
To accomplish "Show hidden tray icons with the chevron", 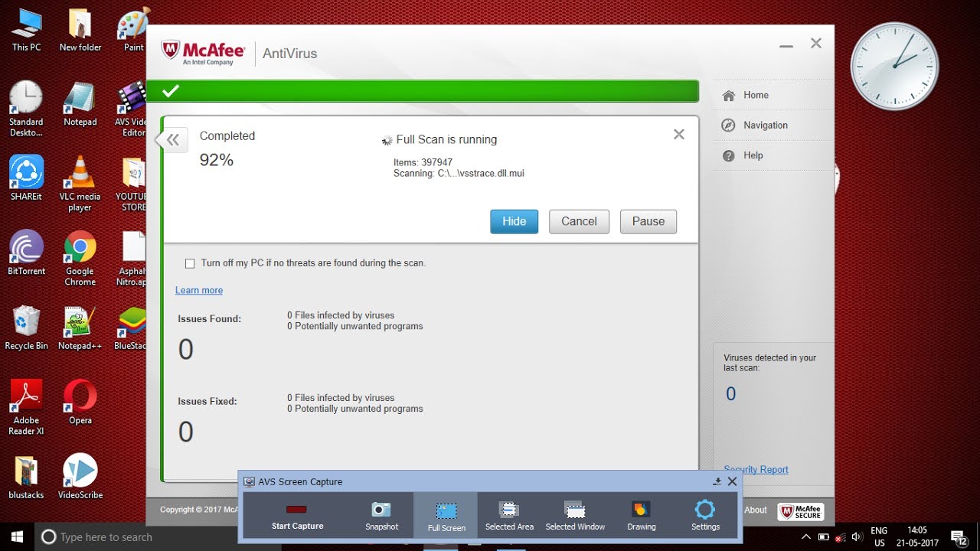I will tap(806, 536).
